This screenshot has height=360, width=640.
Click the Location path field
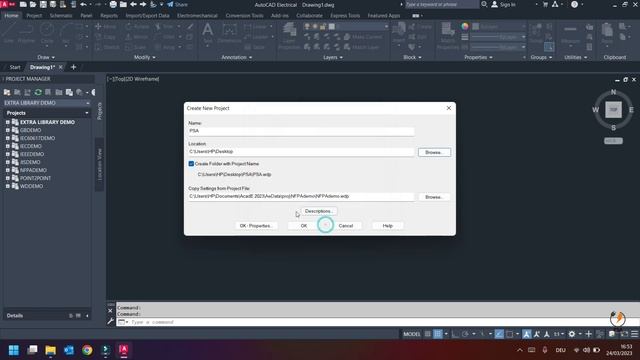pos(301,152)
